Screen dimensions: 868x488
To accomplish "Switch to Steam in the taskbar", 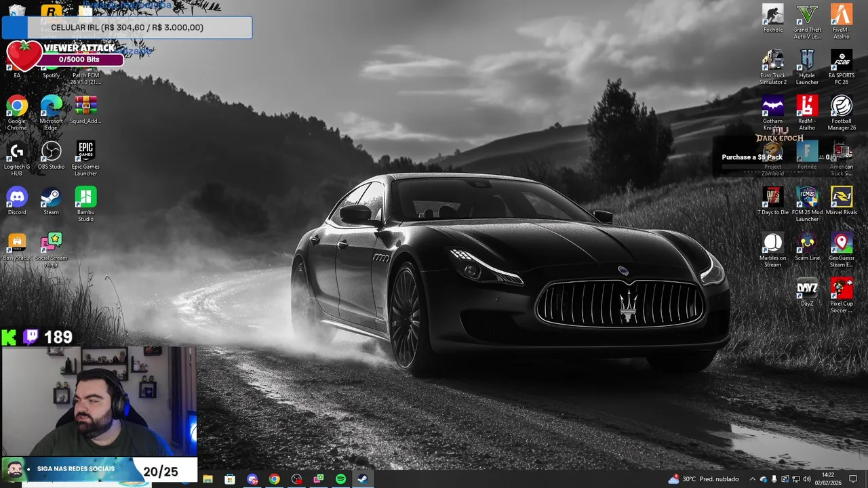I will click(363, 479).
